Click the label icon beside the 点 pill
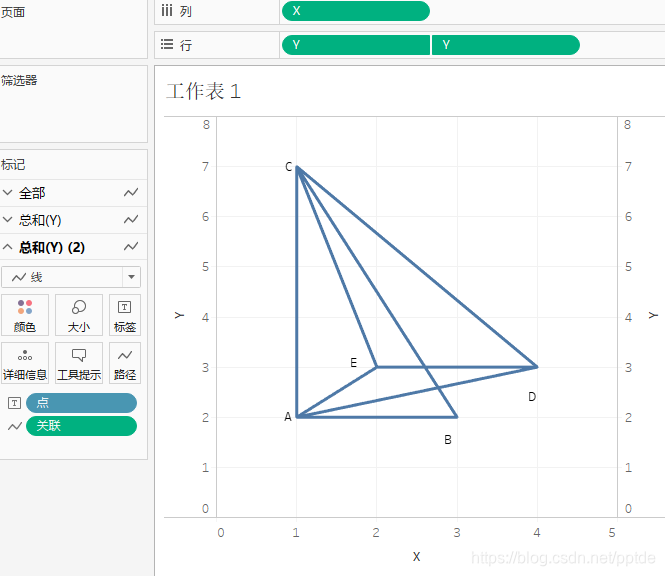The width and height of the screenshot is (665, 576). coord(14,403)
